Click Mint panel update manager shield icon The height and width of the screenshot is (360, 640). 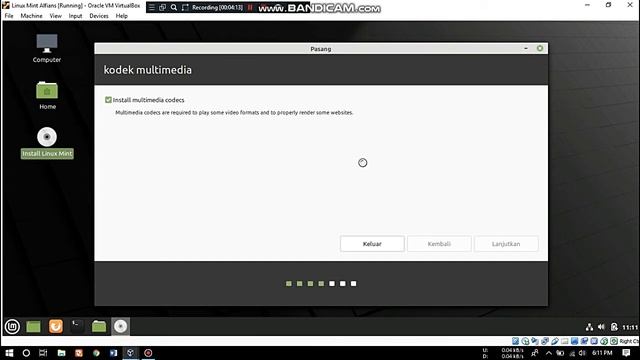click(614, 327)
